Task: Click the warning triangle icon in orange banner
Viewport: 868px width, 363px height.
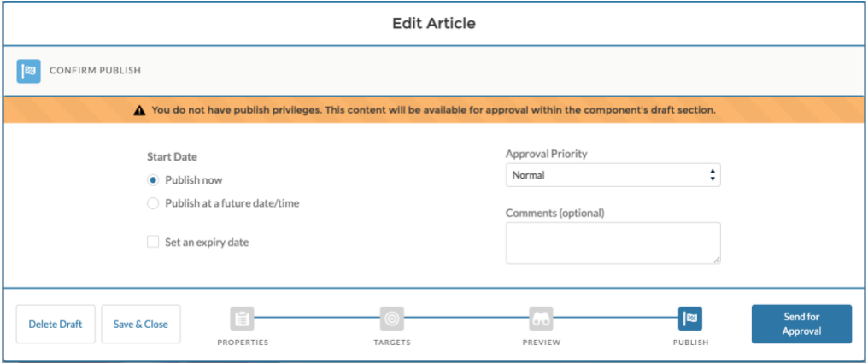Action: tap(139, 110)
